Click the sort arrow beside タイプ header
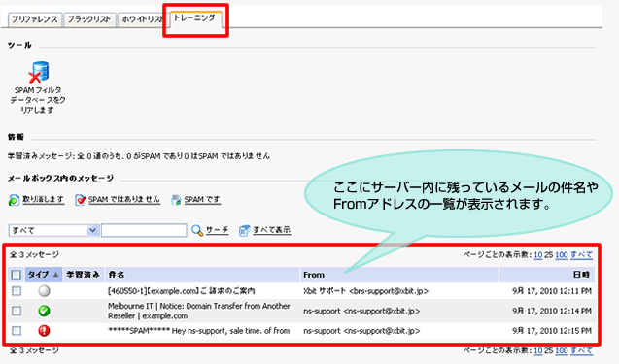619x364 pixels. point(55,275)
